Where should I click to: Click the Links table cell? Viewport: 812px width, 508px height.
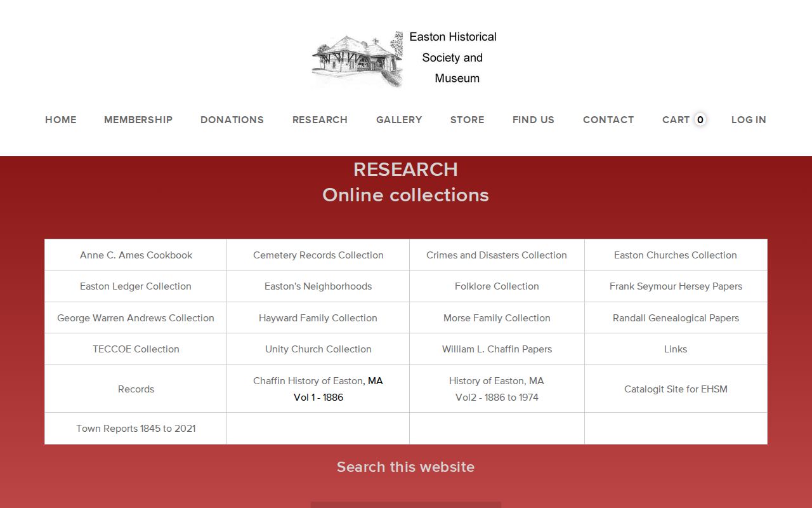[x=676, y=349]
